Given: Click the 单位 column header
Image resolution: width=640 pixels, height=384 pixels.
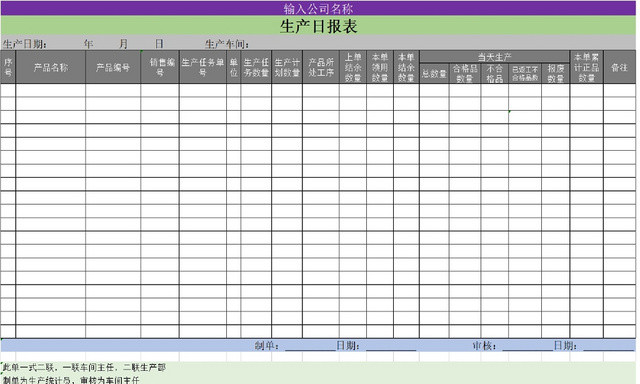Looking at the screenshot, I should click(x=233, y=67).
